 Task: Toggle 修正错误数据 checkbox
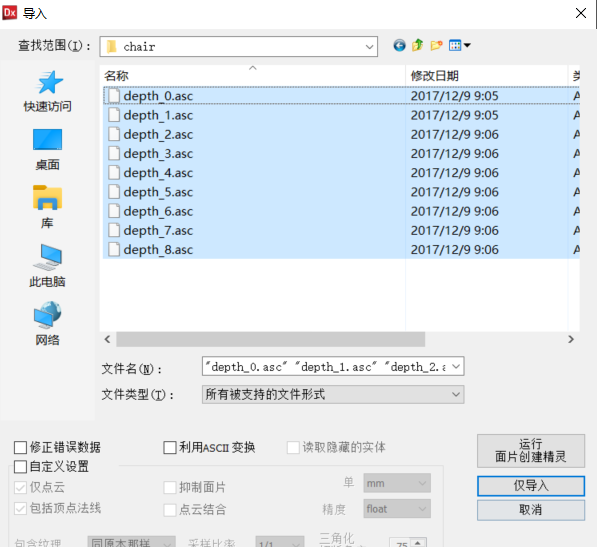pos(20,448)
